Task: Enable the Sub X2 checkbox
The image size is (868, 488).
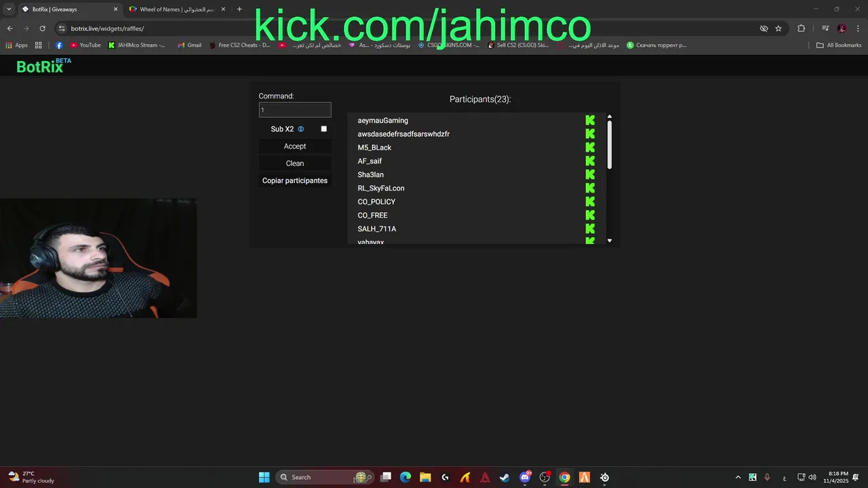Action: click(323, 129)
